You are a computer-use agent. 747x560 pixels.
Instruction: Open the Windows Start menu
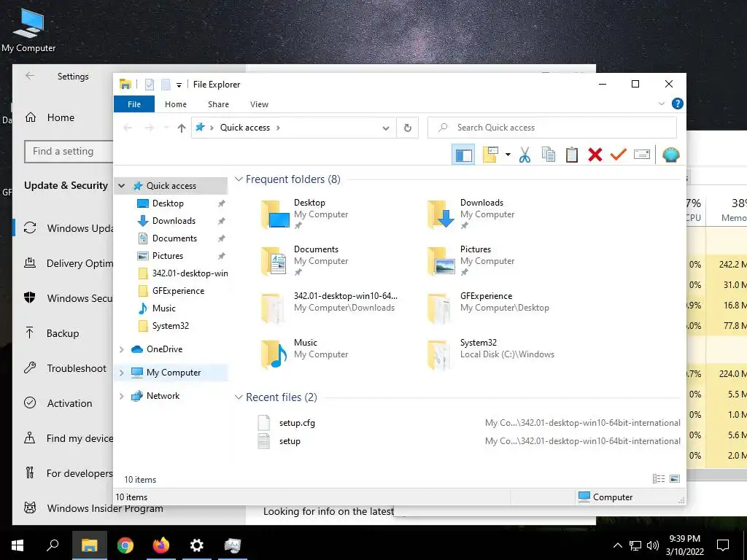(x=18, y=545)
